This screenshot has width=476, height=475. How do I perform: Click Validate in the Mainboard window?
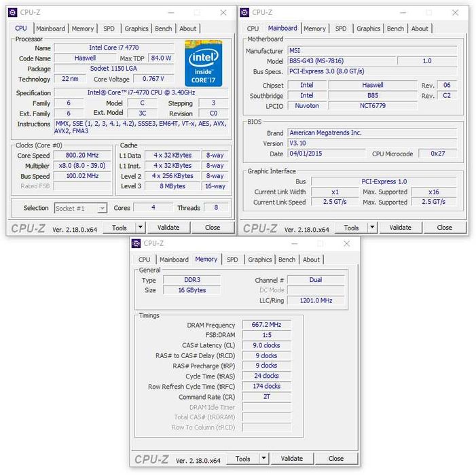(400, 228)
